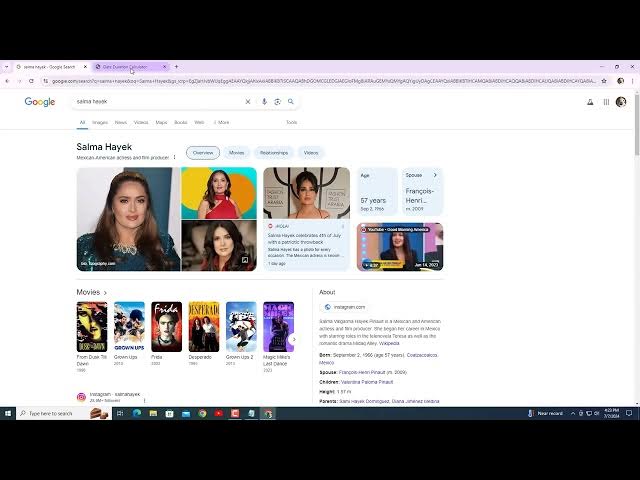The height and width of the screenshot is (480, 640).
Task: Open the Windows Start menu
Action: (7, 413)
